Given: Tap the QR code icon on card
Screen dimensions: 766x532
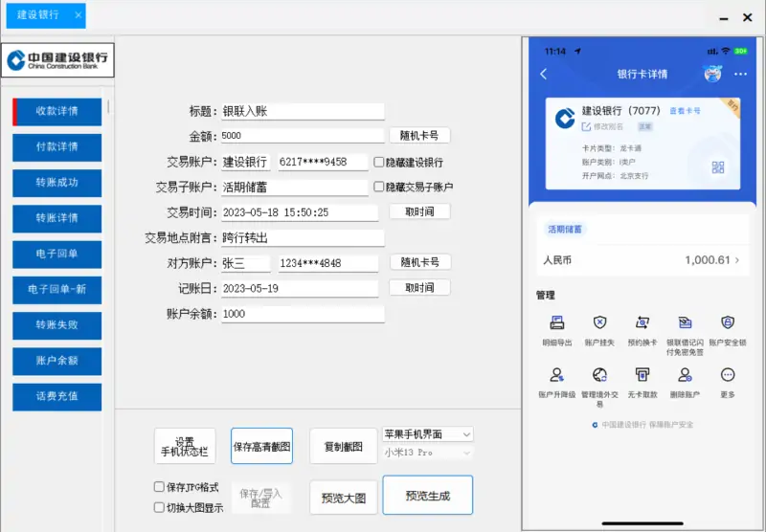Looking at the screenshot, I should click(x=717, y=167).
